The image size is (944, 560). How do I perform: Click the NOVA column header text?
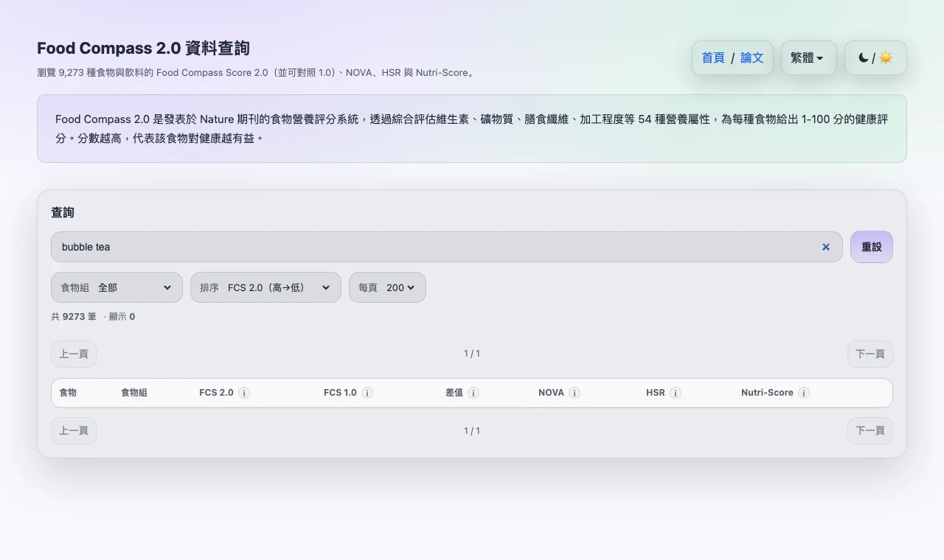click(x=551, y=393)
